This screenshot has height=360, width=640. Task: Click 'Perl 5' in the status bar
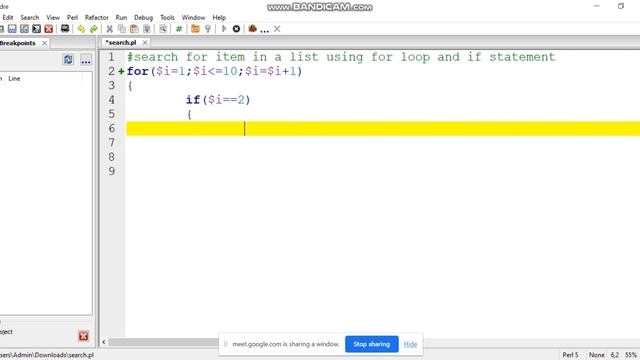tap(571, 355)
